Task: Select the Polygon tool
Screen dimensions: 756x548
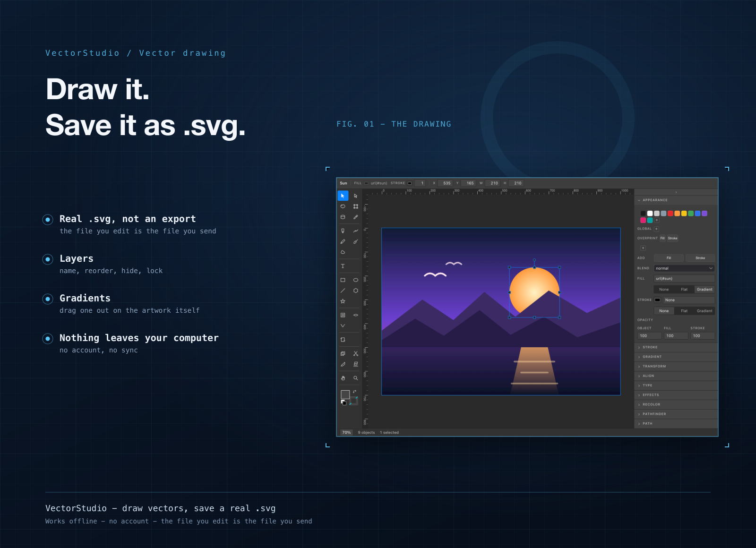Action: coord(356,291)
